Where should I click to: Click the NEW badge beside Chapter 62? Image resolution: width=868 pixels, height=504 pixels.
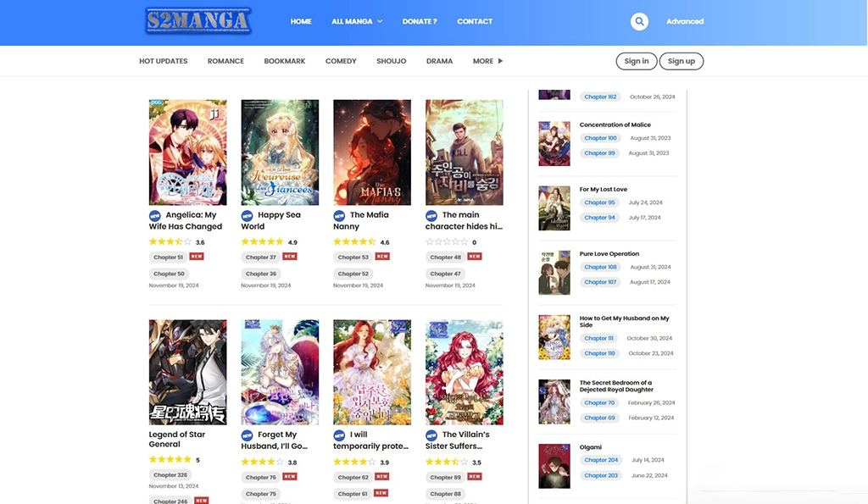tap(381, 476)
